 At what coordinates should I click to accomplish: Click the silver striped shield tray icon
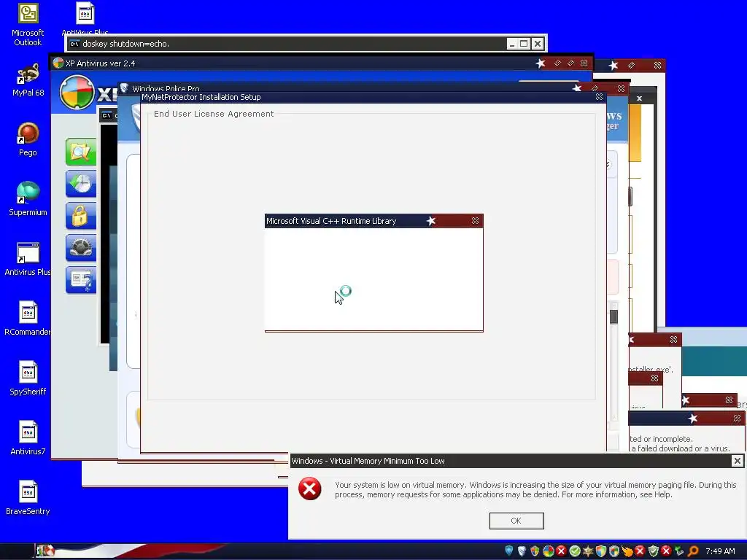pos(522,551)
